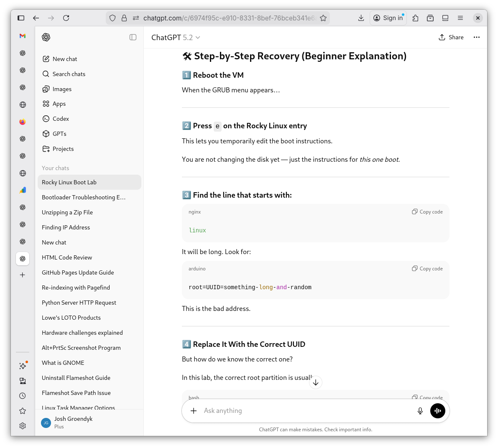Click the ChatGPT logo in sidebar header
The image size is (498, 448).
click(46, 37)
